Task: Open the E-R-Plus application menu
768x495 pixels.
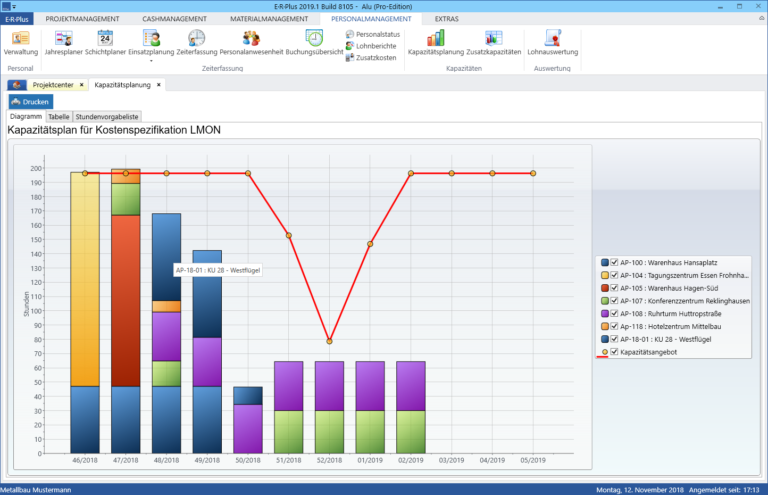Action: tap(17, 19)
